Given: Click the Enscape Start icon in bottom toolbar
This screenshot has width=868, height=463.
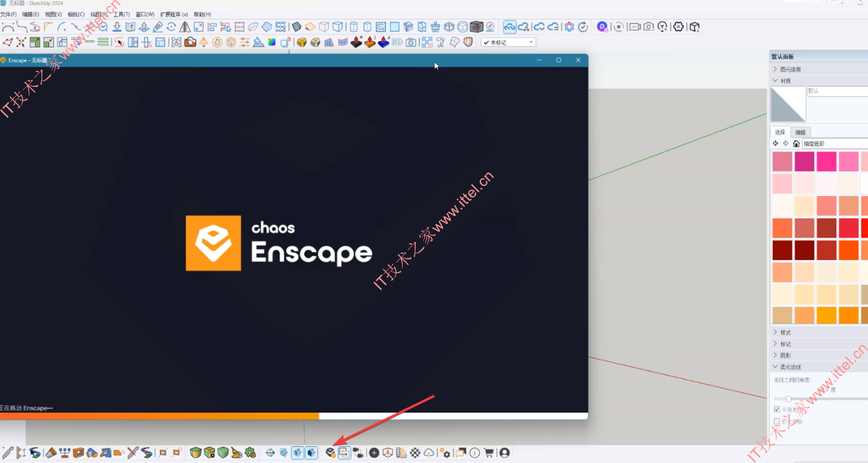Looking at the screenshot, I should coord(330,452).
